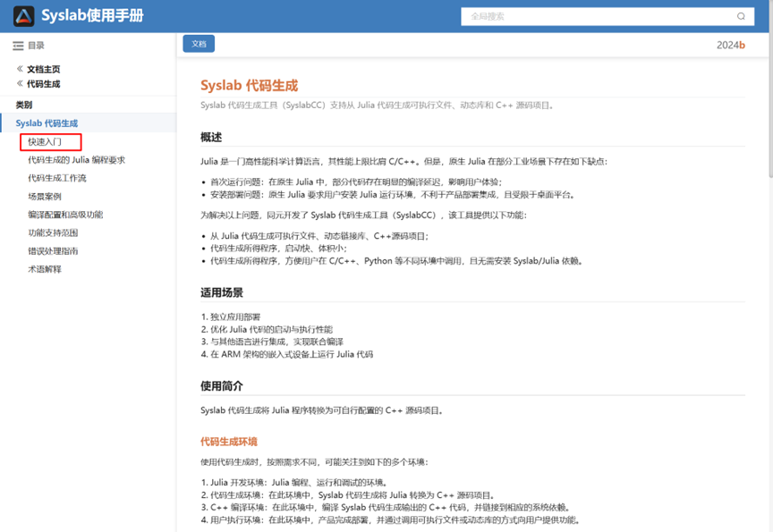Click the search magnifier icon
The width and height of the screenshot is (773, 532).
[741, 16]
